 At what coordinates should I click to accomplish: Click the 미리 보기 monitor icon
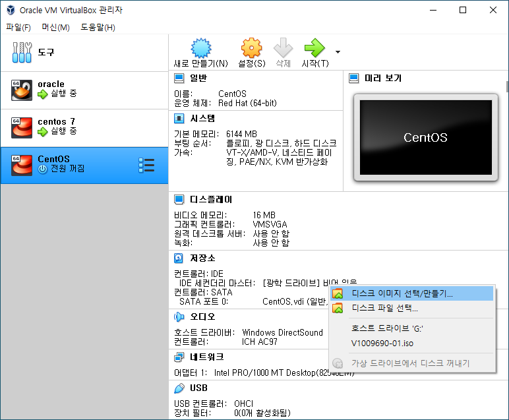click(354, 78)
